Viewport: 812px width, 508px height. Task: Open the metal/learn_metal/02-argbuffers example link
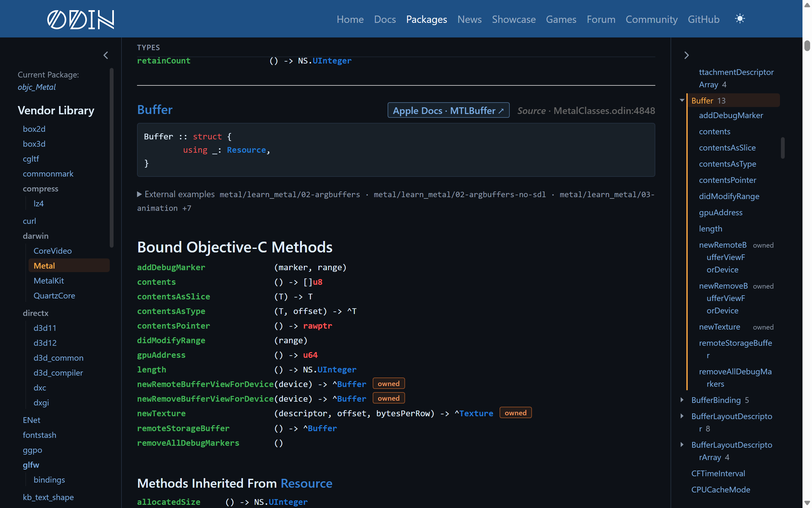click(x=290, y=195)
